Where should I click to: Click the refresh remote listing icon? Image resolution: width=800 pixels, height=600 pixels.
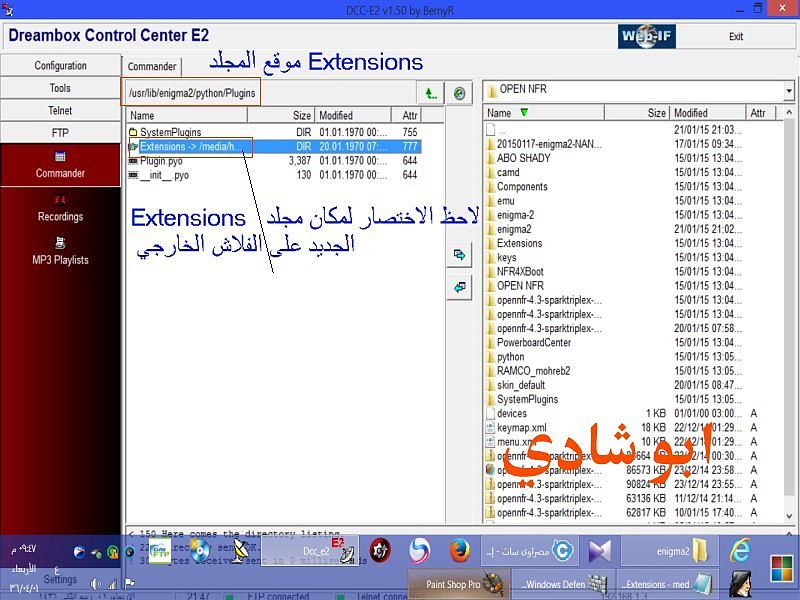pos(459,93)
